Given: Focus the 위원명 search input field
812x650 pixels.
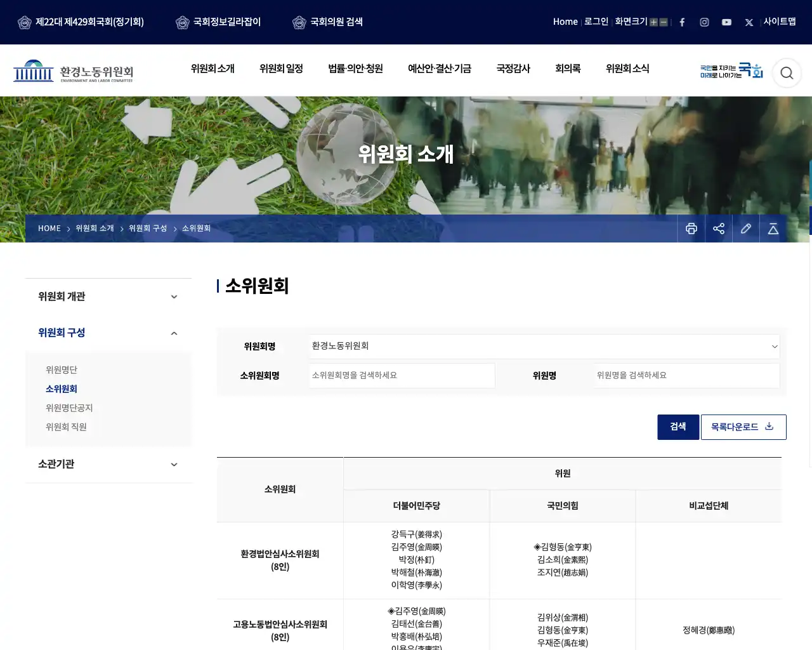Looking at the screenshot, I should [687, 376].
